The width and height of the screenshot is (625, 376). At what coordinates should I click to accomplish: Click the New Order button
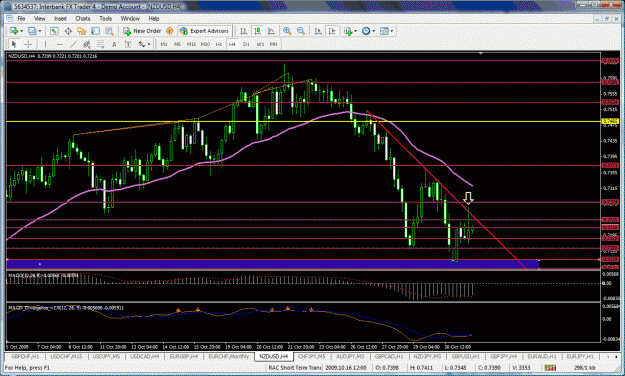142,31
